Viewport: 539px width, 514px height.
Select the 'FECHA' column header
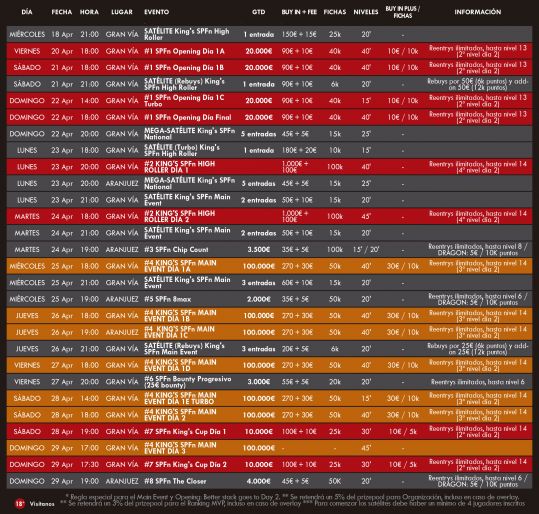click(x=62, y=12)
